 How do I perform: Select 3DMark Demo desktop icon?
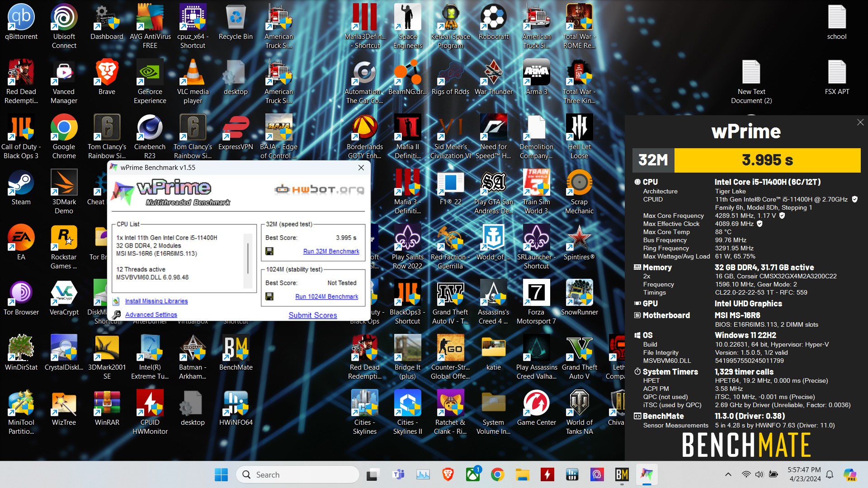click(x=64, y=192)
